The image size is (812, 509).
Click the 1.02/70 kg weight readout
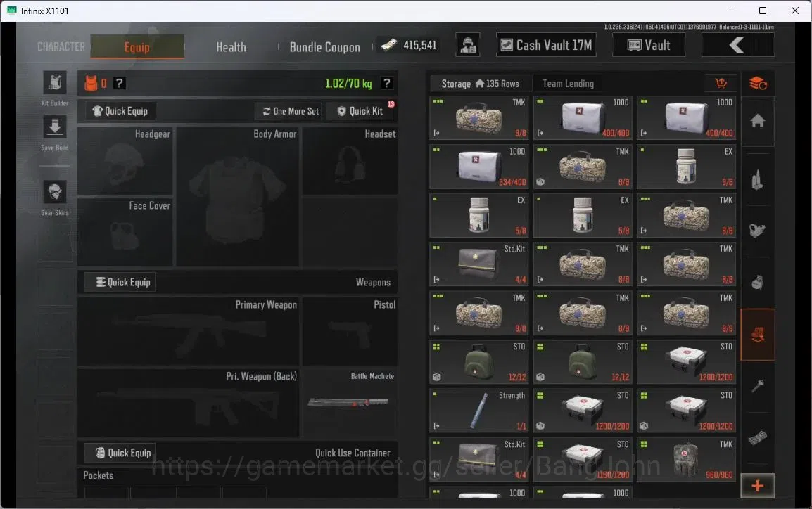(348, 83)
